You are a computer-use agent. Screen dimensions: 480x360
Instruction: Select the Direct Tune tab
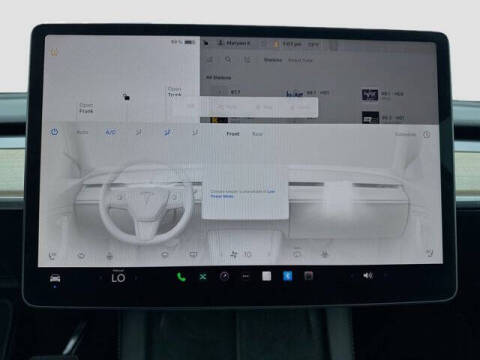[x=300, y=60]
